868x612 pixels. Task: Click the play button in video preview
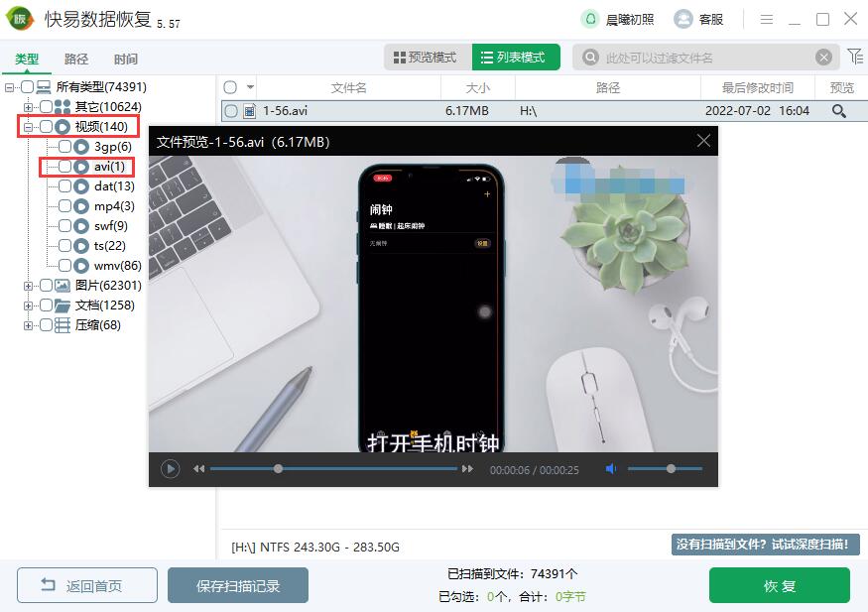[x=170, y=469]
